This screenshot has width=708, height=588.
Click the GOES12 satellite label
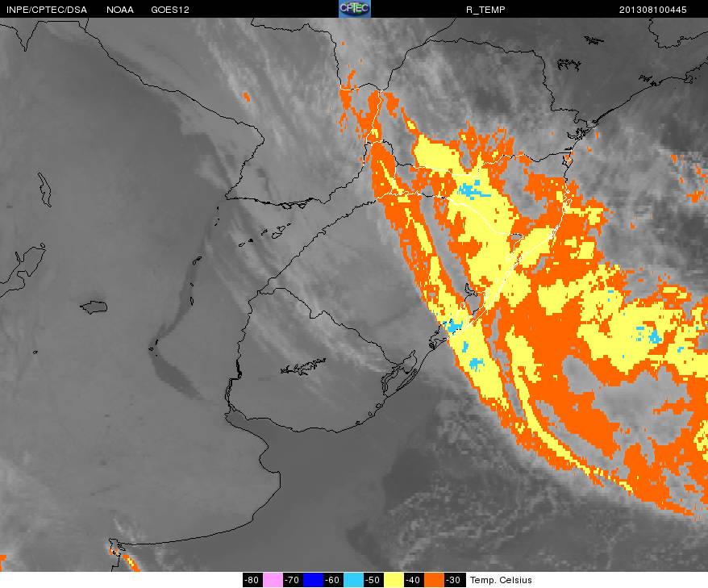170,10
